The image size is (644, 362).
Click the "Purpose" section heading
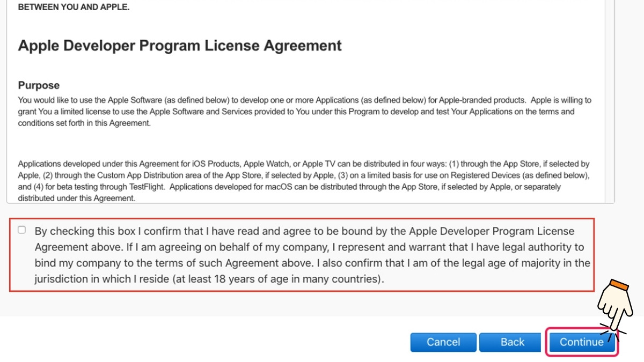click(x=39, y=85)
